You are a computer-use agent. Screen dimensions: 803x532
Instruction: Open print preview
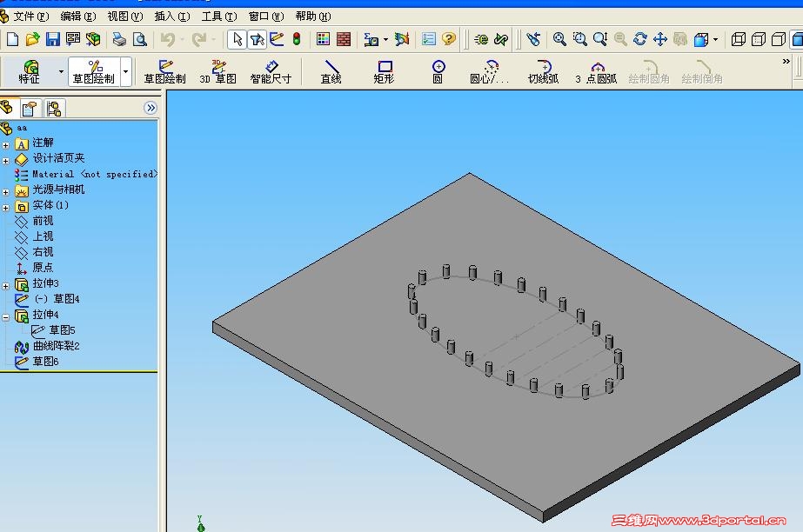coord(139,39)
